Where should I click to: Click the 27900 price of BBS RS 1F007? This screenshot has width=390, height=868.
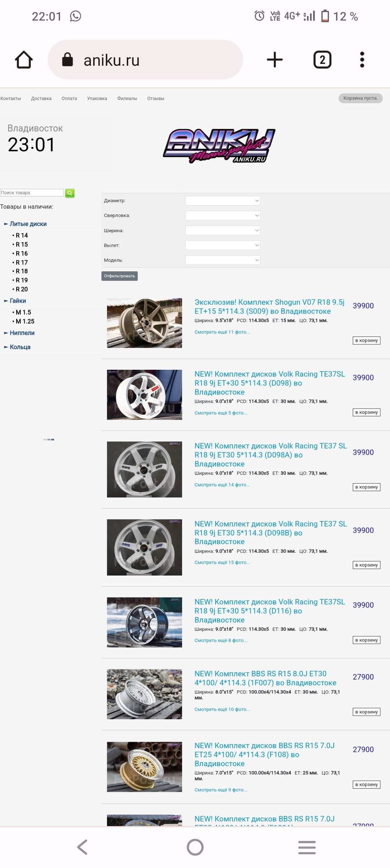[x=363, y=677]
